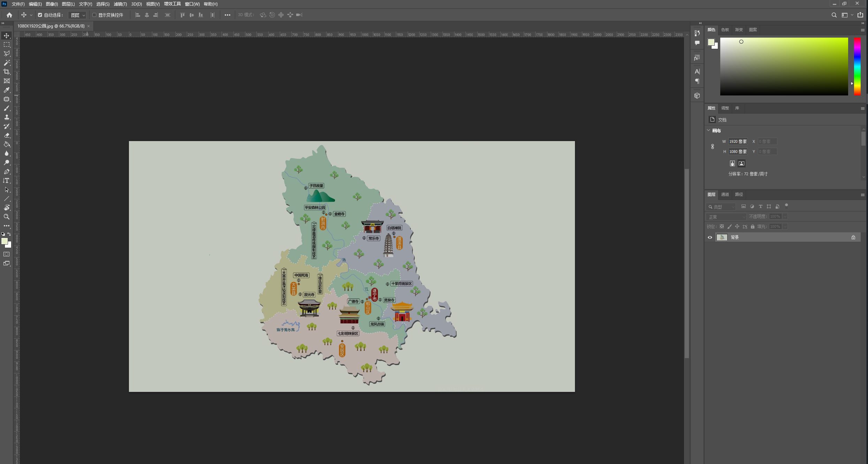Select the Eyedropper tool
This screenshot has width=868, height=464.
7,90
